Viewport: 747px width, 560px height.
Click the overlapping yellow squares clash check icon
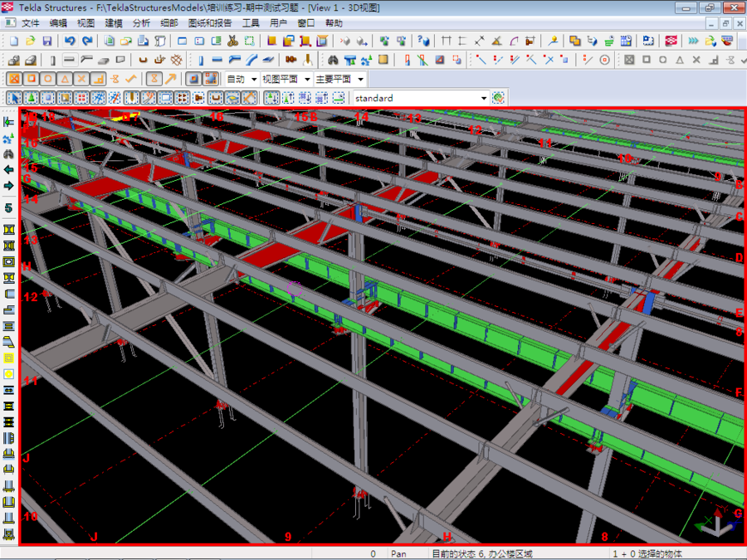(575, 41)
